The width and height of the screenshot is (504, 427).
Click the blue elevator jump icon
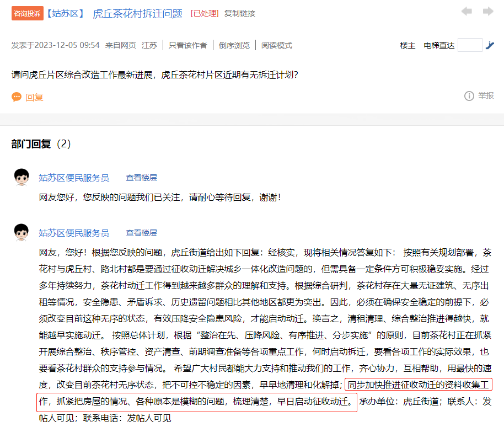(490, 45)
